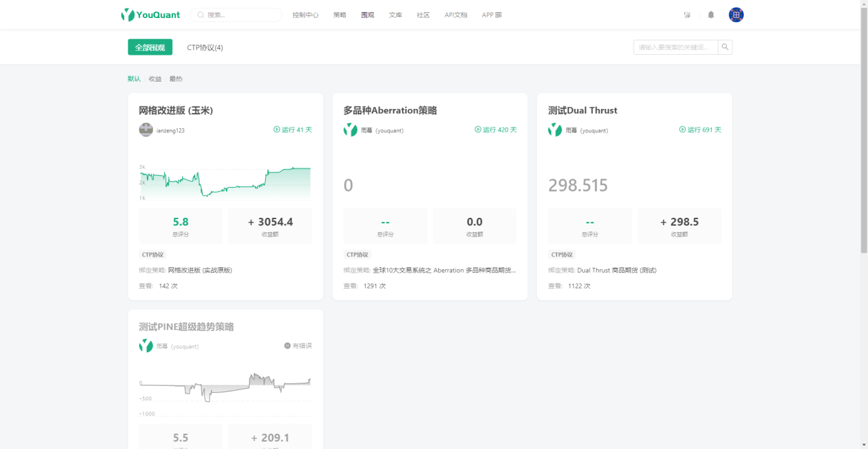The height and width of the screenshot is (449, 868).
Task: Switch to the CTP协议(4) tab
Action: 205,47
